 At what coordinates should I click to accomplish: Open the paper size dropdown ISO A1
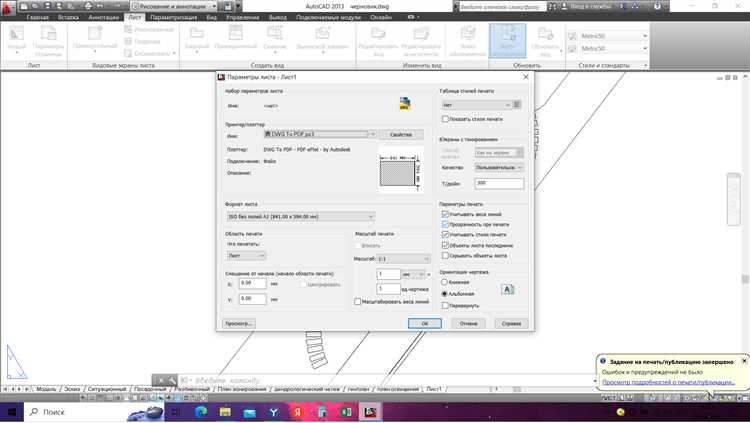tap(300, 217)
